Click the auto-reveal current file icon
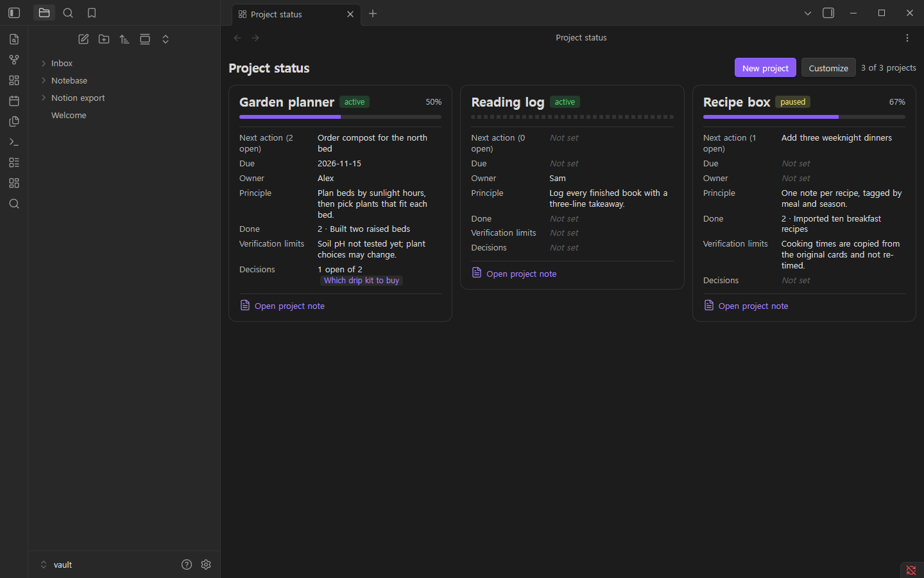 pyautogui.click(x=145, y=39)
